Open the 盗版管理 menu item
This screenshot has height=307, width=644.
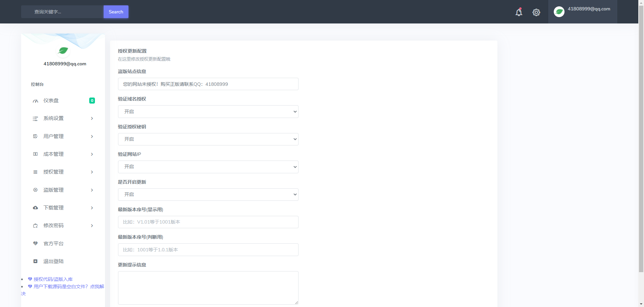pyautogui.click(x=63, y=190)
